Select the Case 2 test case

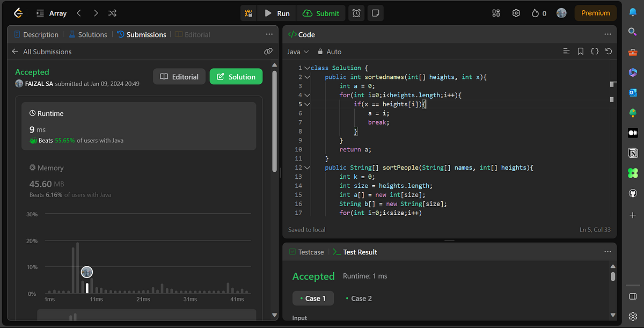(x=358, y=298)
